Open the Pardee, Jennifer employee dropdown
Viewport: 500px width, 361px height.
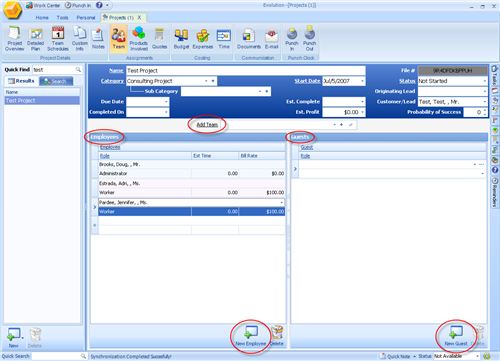281,203
